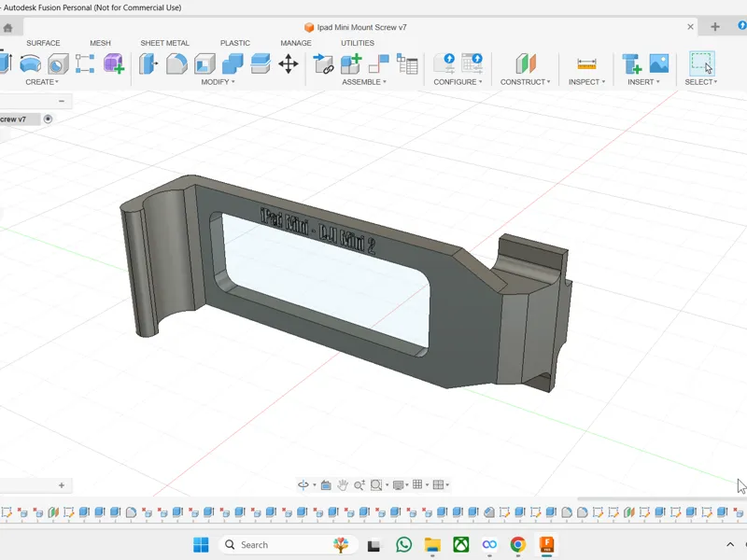Select the Press Pull tool
This screenshot has width=747, height=560.
(x=148, y=63)
